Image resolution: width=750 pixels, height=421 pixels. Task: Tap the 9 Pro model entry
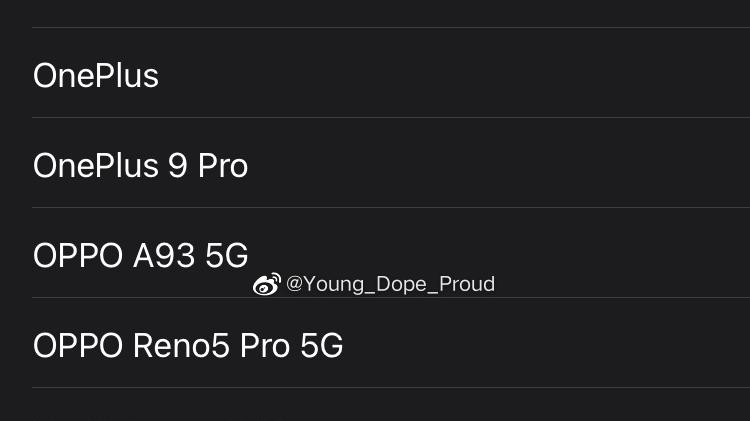[x=140, y=166]
